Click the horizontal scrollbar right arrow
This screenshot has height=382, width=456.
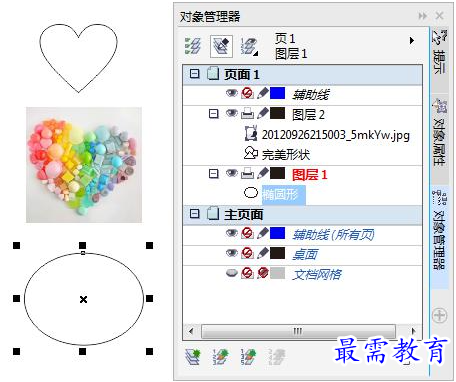point(413,331)
